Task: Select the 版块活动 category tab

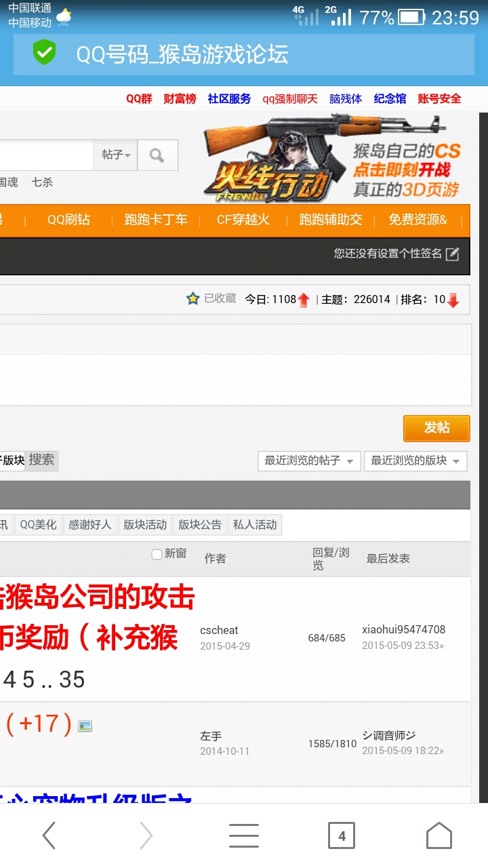Action: click(145, 525)
